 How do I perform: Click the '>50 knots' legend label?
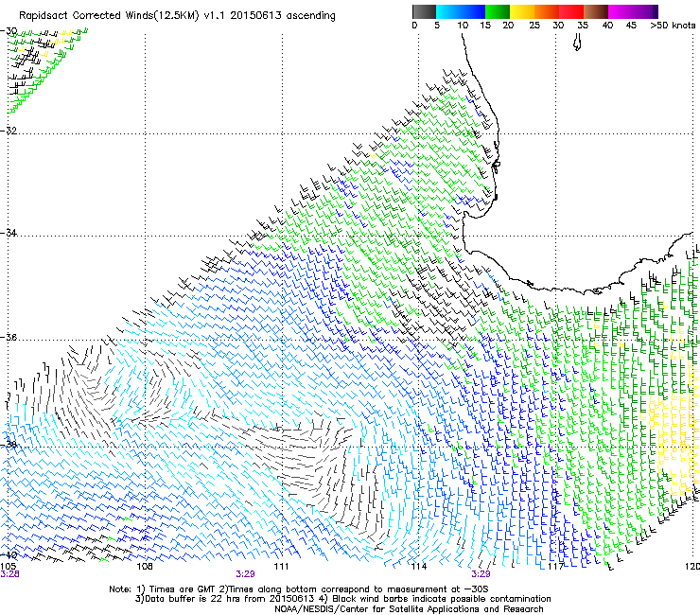(673, 26)
